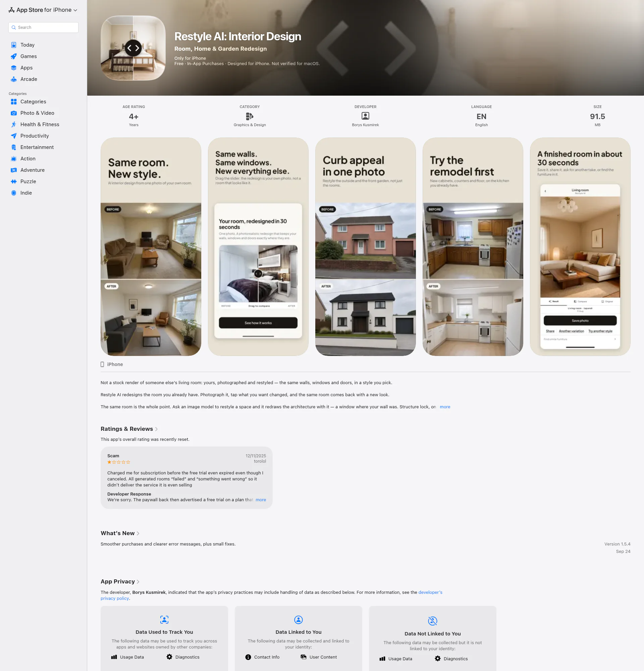Click Data Used to Track You icon

click(x=164, y=620)
